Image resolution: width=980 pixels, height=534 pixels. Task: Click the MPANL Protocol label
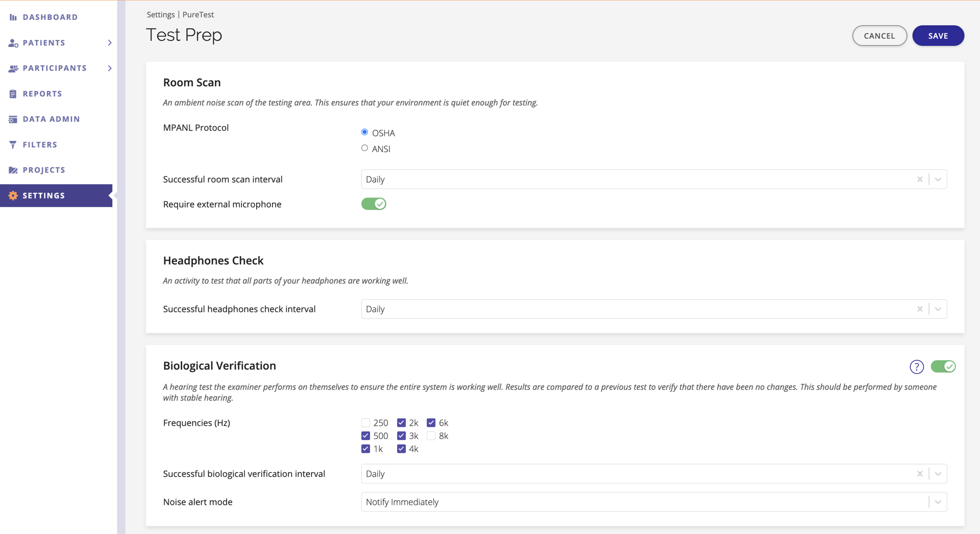point(196,128)
